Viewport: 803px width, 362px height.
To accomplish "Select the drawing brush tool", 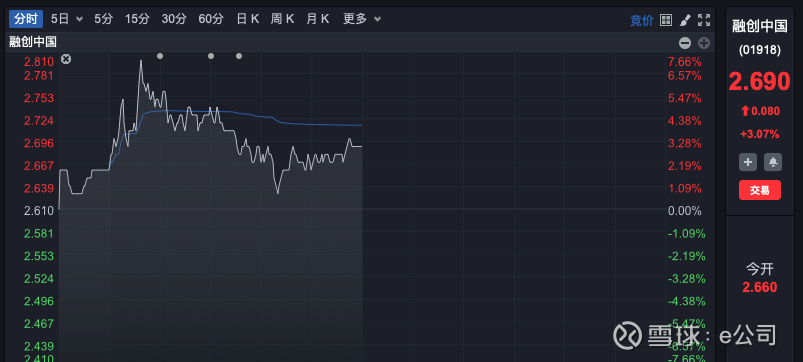I will click(x=685, y=20).
